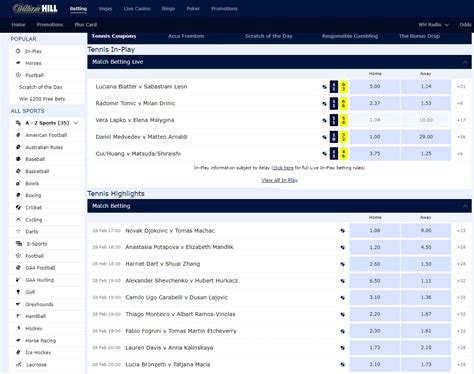
Task: Click the American Football sport icon
Action: coord(18,135)
